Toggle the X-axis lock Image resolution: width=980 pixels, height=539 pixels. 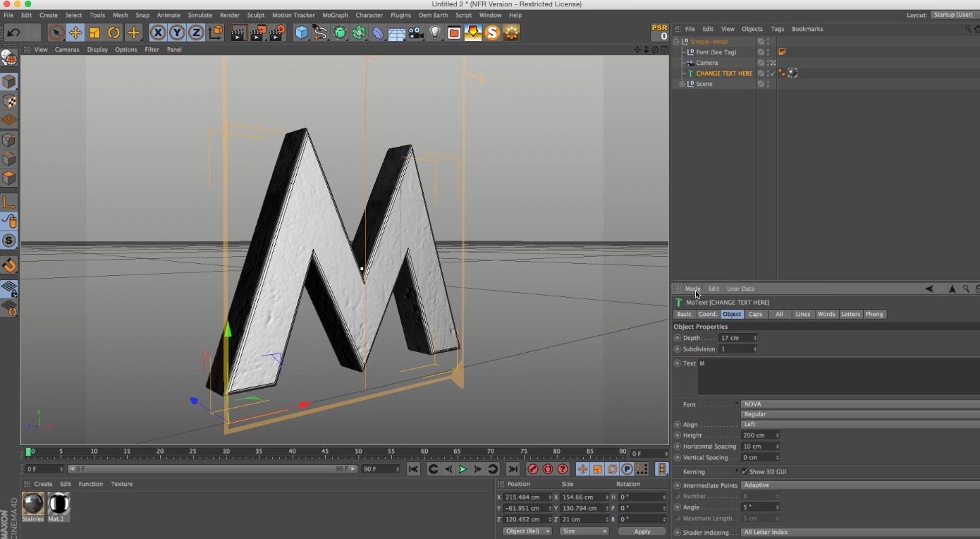coord(158,32)
